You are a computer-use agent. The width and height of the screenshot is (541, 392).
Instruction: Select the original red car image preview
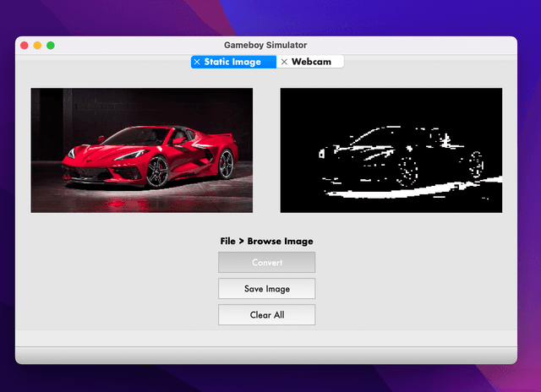click(x=142, y=150)
